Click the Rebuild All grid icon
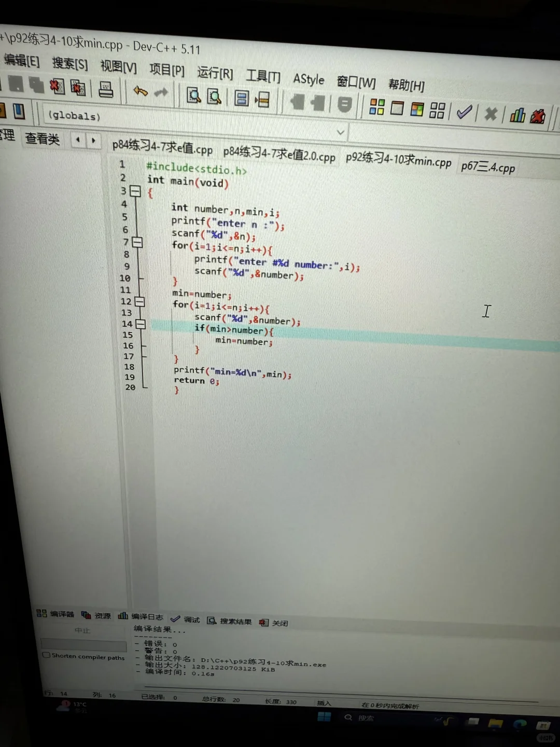Image resolution: width=560 pixels, height=747 pixels. point(437,110)
